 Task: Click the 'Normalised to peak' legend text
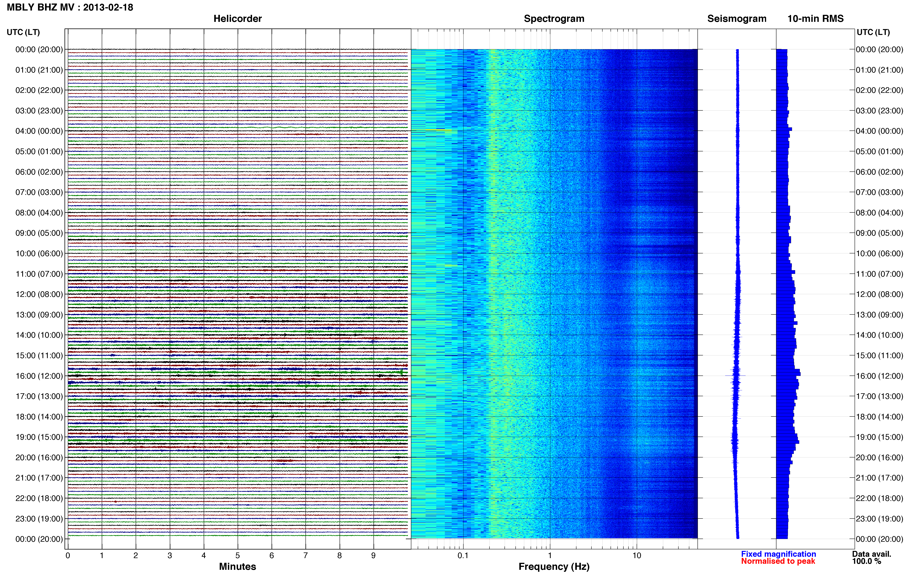tap(778, 561)
